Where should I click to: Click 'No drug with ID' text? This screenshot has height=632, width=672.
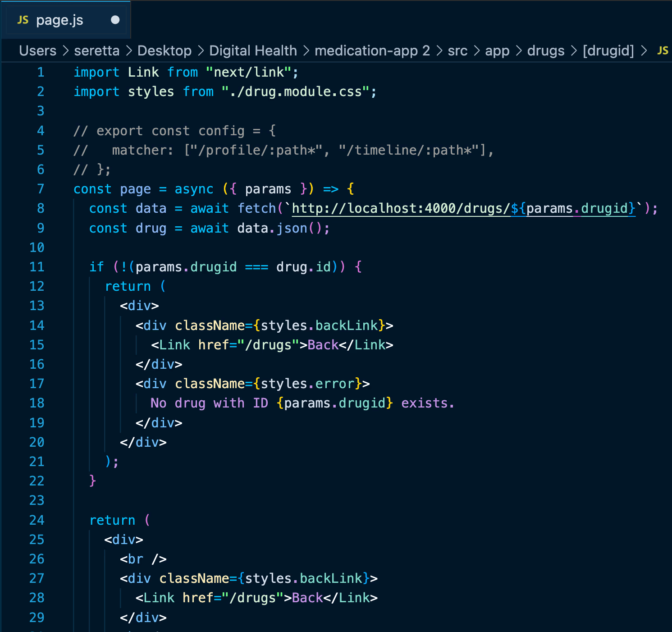click(210, 403)
